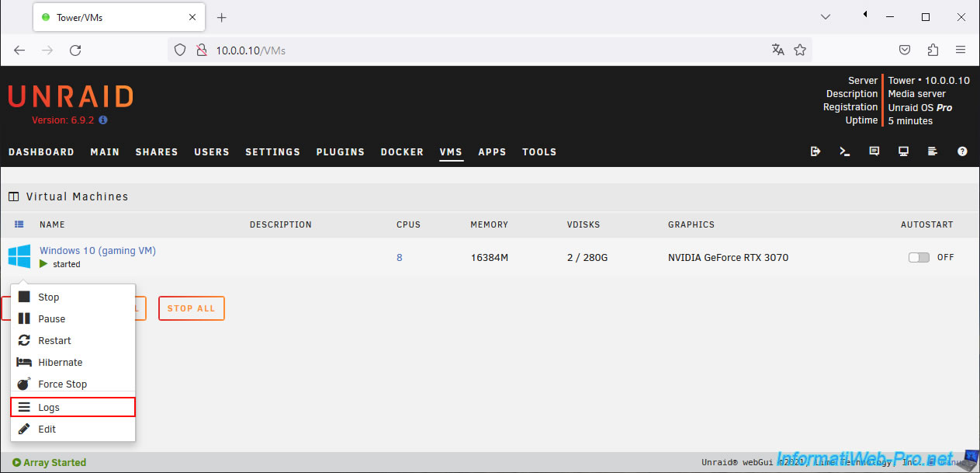The image size is (980, 473).
Task: Select Logs from VM context menu
Action: click(x=73, y=407)
